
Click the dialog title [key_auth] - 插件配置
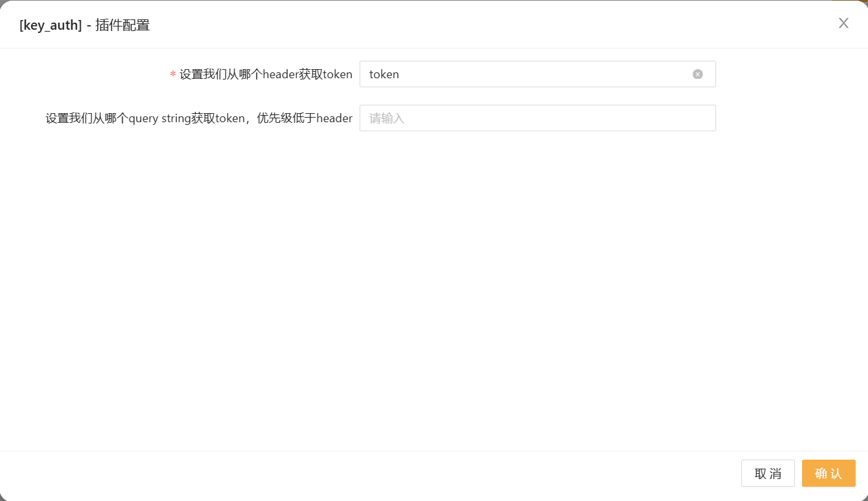[x=85, y=25]
